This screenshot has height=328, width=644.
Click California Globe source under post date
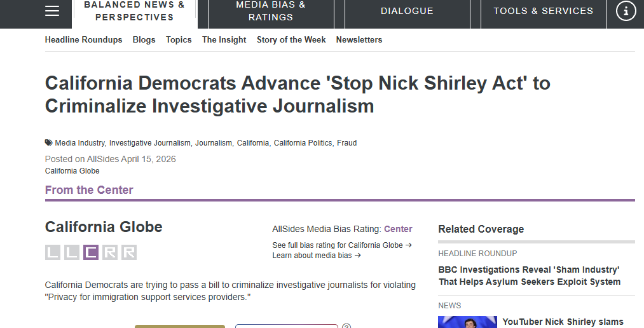point(72,171)
